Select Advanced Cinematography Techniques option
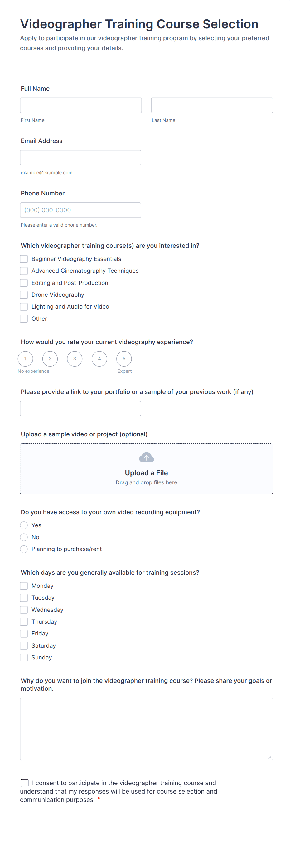Screen dimensions: 290x868 [x=24, y=271]
